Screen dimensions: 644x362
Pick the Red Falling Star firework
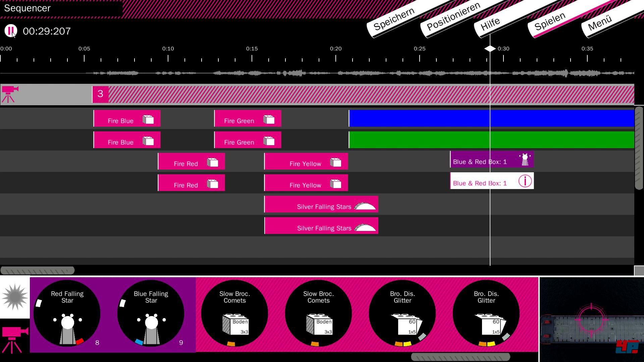[x=67, y=313]
